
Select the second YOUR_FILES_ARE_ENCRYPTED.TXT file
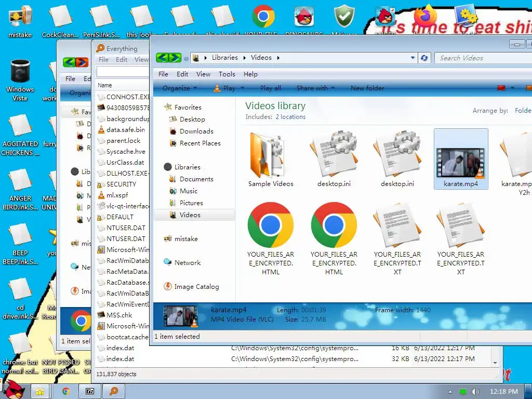(461, 238)
